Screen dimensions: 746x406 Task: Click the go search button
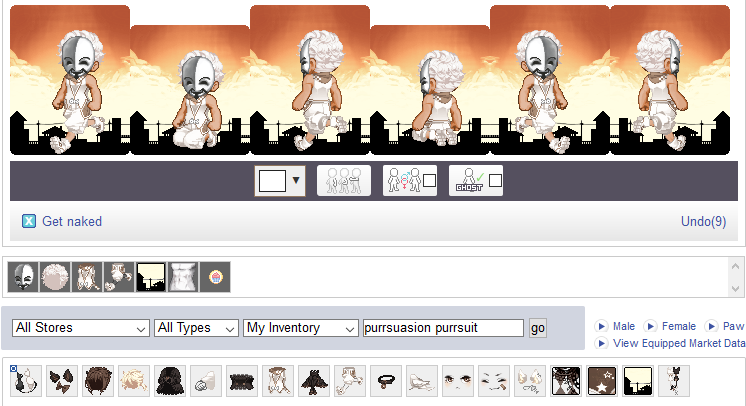click(x=538, y=328)
